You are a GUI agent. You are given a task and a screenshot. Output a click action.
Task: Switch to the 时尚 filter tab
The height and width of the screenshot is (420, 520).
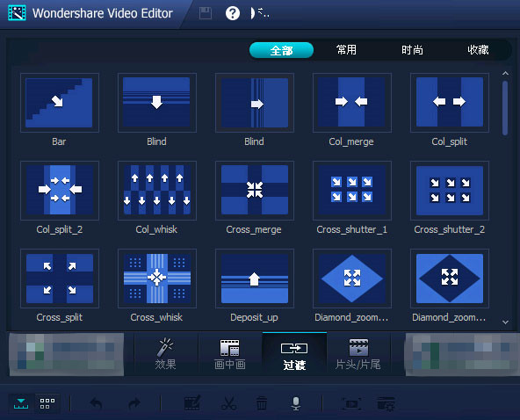(x=412, y=50)
